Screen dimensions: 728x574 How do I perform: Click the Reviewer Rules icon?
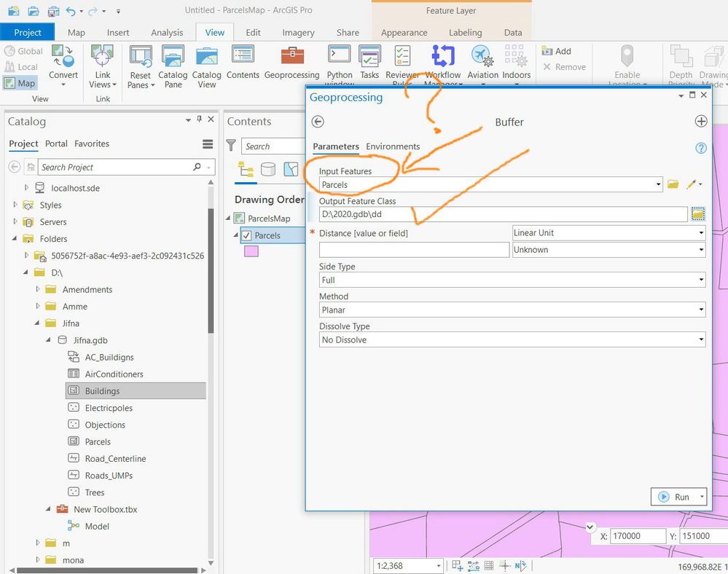(x=402, y=55)
